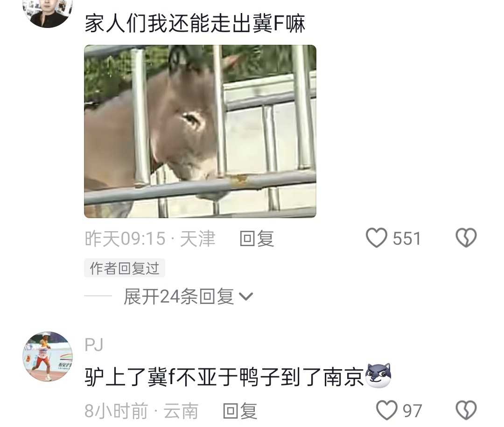
Task: Like the donkey comment with 551 likes
Action: pyautogui.click(x=377, y=238)
